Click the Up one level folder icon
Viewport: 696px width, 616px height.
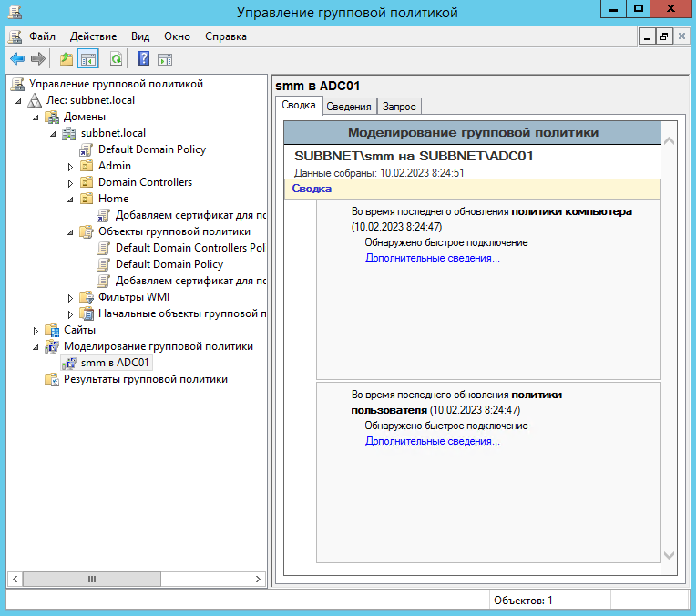click(x=66, y=59)
